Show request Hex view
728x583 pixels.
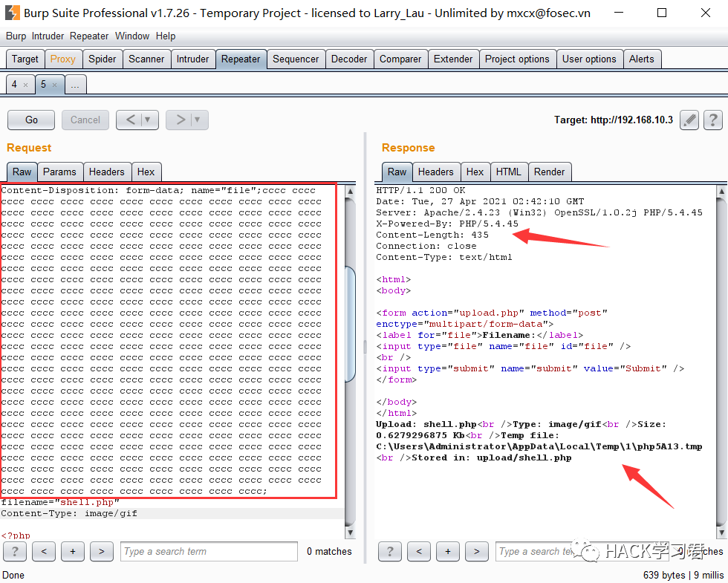146,172
